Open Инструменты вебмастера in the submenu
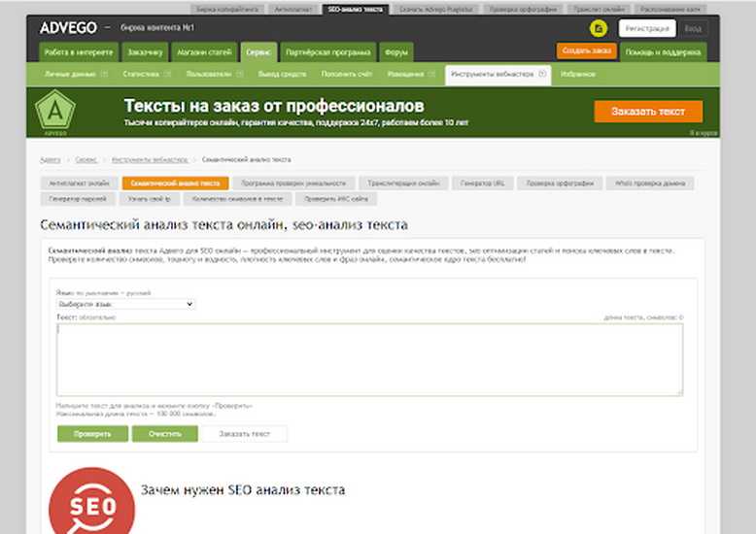 click(x=493, y=74)
